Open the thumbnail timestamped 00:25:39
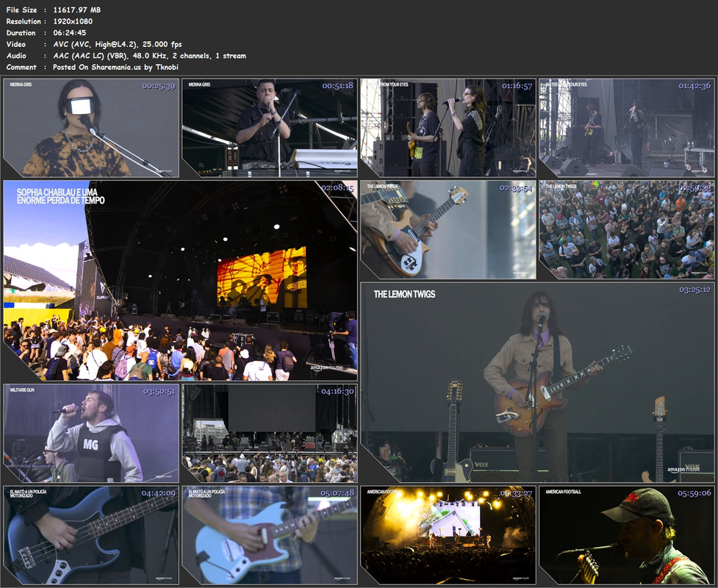The height and width of the screenshot is (588, 718). pos(91,128)
